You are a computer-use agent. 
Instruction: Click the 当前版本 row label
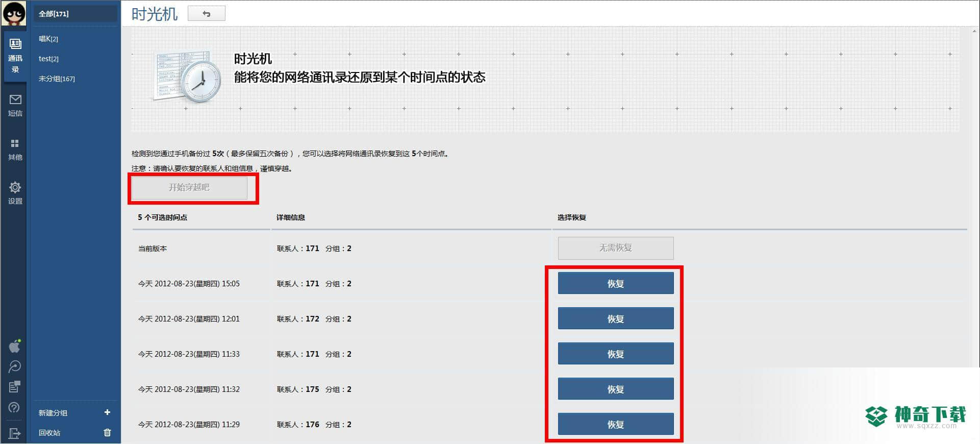click(153, 249)
